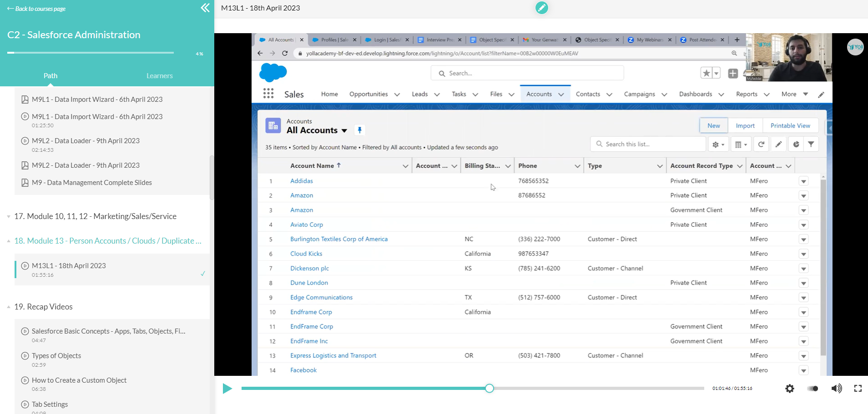
Task: Click the Search this list field
Action: (648, 145)
